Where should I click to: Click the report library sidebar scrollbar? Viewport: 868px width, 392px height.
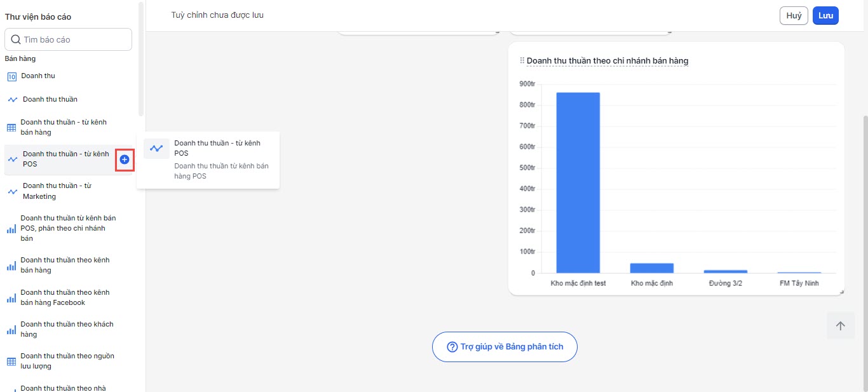[x=141, y=57]
